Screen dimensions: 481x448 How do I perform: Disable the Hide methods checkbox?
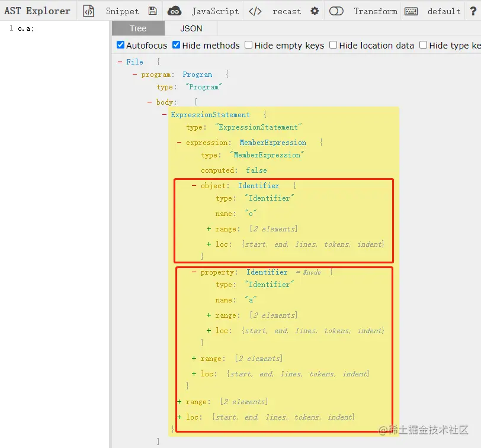click(x=175, y=45)
